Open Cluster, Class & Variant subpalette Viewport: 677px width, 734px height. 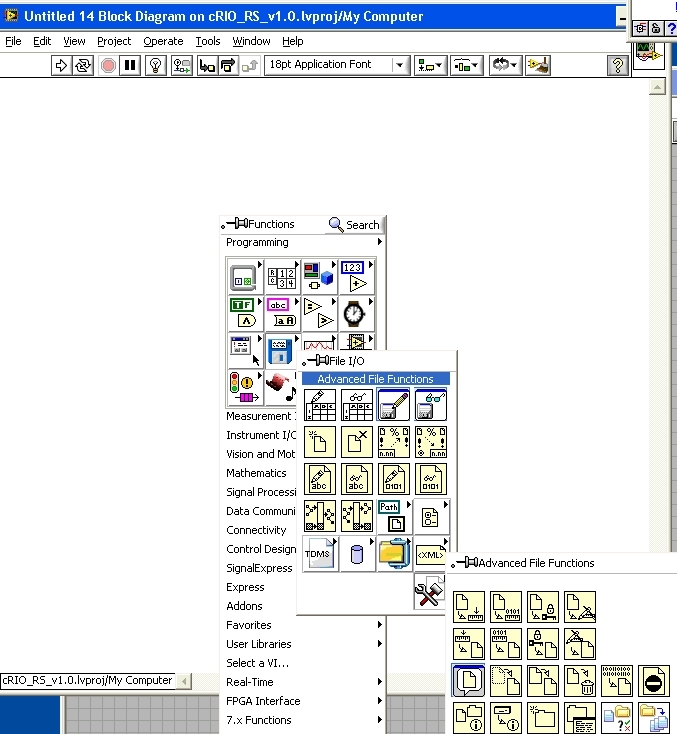pyautogui.click(x=319, y=277)
